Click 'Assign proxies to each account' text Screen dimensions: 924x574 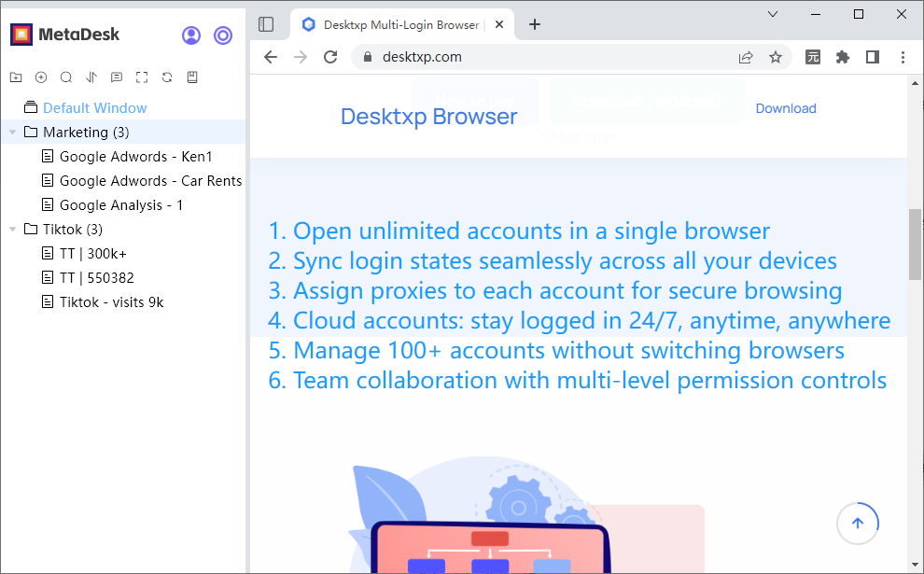click(x=458, y=290)
